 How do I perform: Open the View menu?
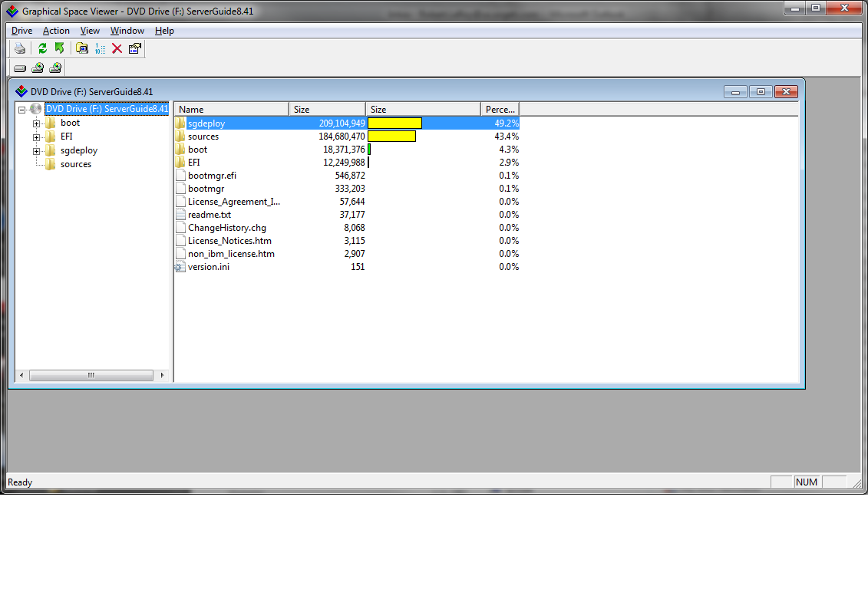tap(90, 31)
